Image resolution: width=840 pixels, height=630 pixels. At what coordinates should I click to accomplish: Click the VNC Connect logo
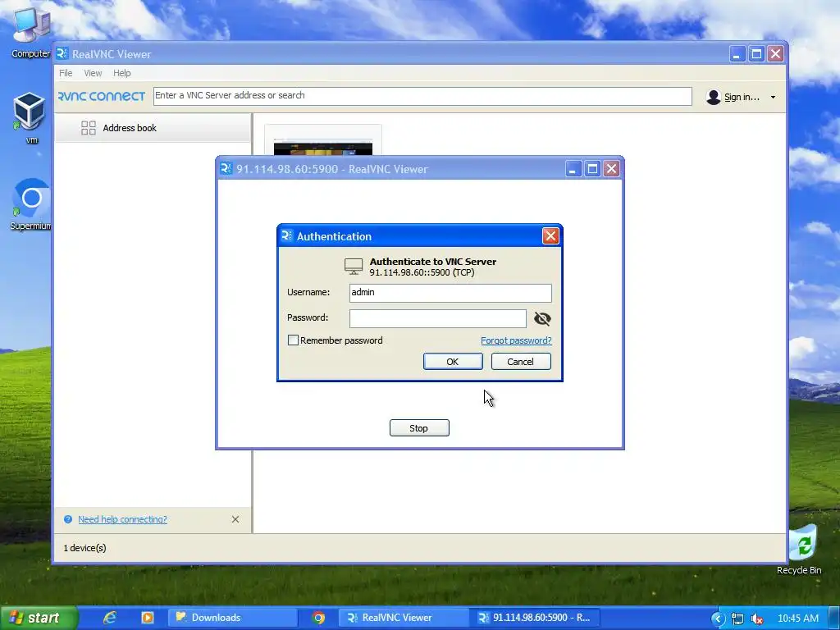click(x=101, y=97)
